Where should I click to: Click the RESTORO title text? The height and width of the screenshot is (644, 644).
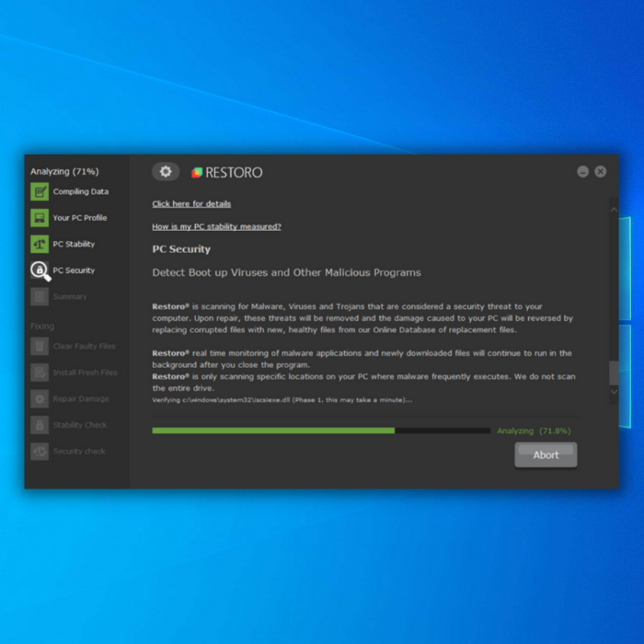point(234,173)
